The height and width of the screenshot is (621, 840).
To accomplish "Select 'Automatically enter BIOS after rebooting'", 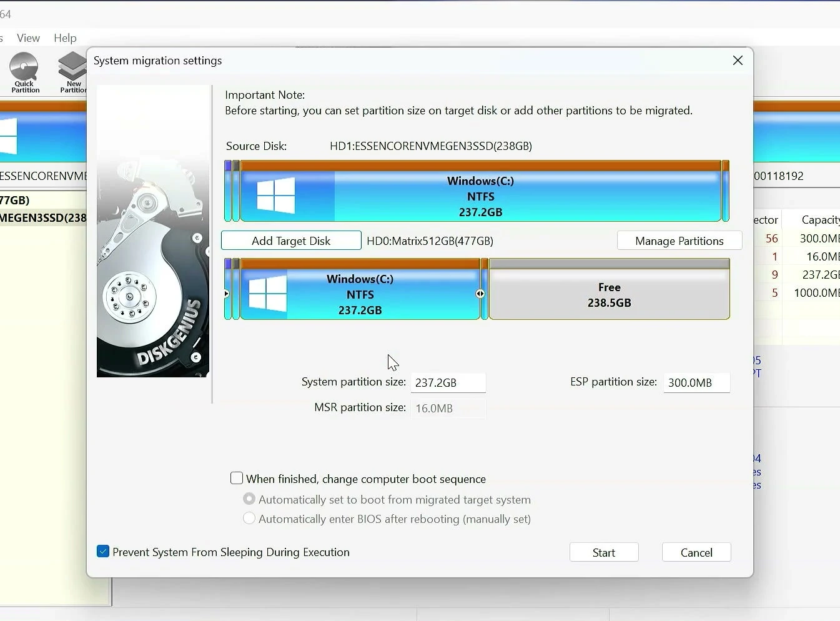I will [x=249, y=519].
